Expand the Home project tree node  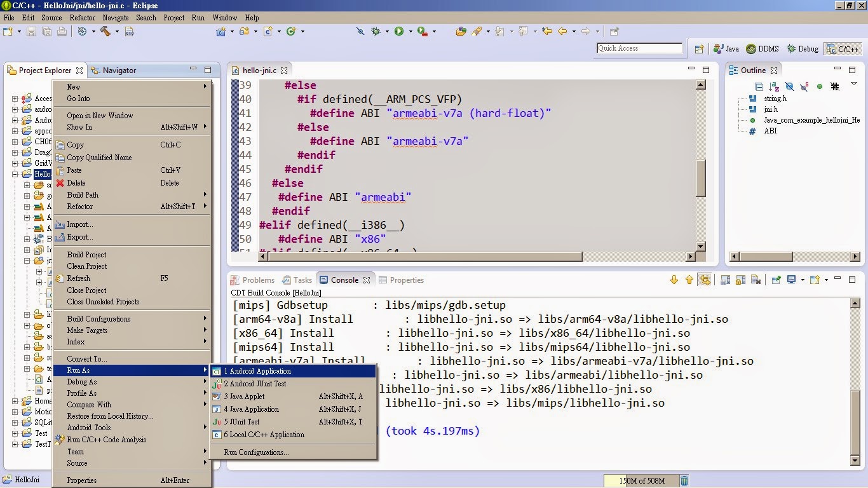[x=15, y=401]
